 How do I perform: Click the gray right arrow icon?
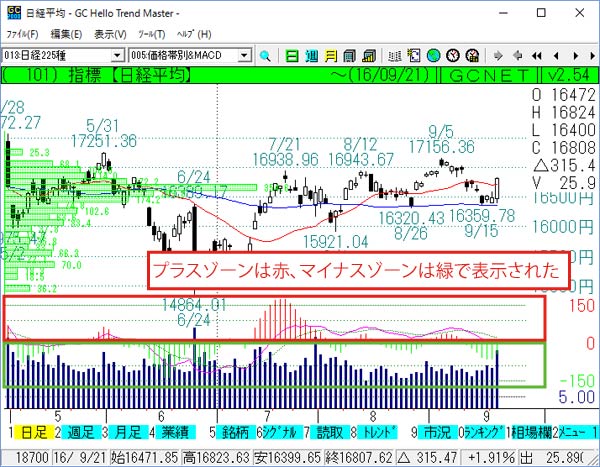tap(498, 56)
